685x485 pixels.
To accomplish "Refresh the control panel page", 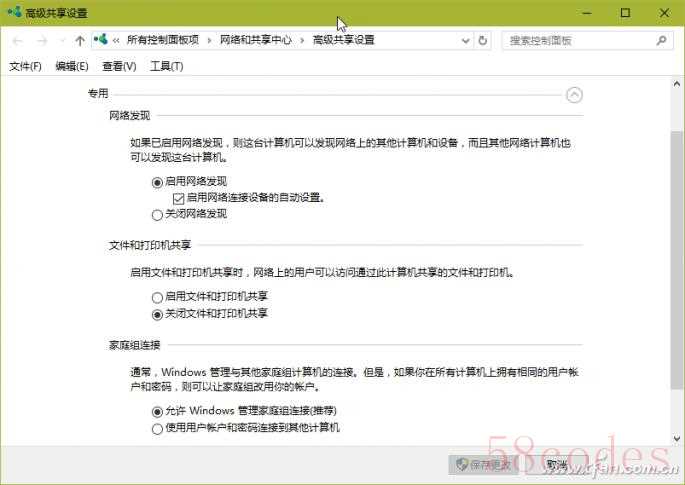I will pos(482,41).
